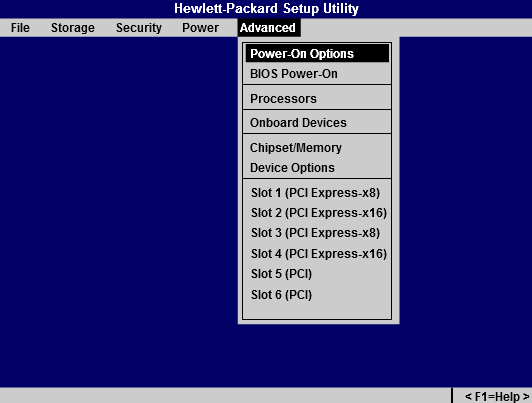This screenshot has width=532, height=403.
Task: Choose Slot 3 (PCI Express-x8)
Action: 317,233
